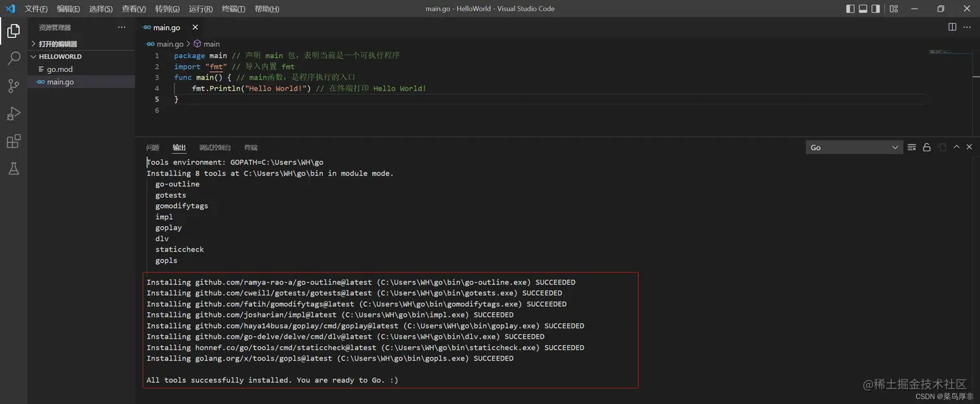Click "All tools successfully installed" line
Screen dimensions: 980x404
coord(272,380)
